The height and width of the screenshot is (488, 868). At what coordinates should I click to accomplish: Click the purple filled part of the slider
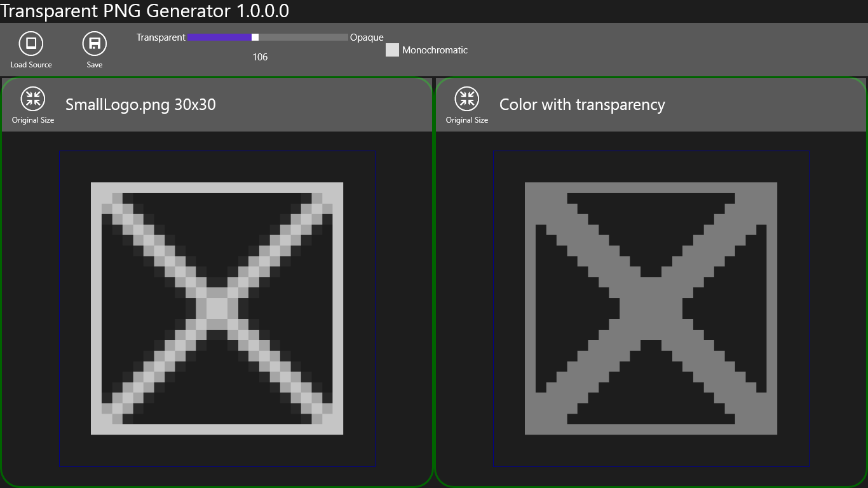pyautogui.click(x=219, y=37)
